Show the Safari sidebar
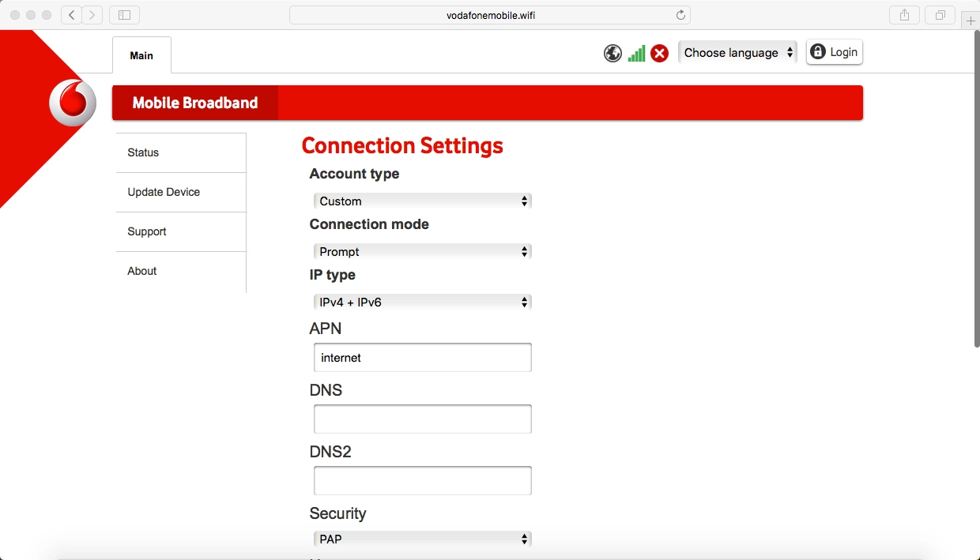This screenshot has height=560, width=980. tap(124, 15)
